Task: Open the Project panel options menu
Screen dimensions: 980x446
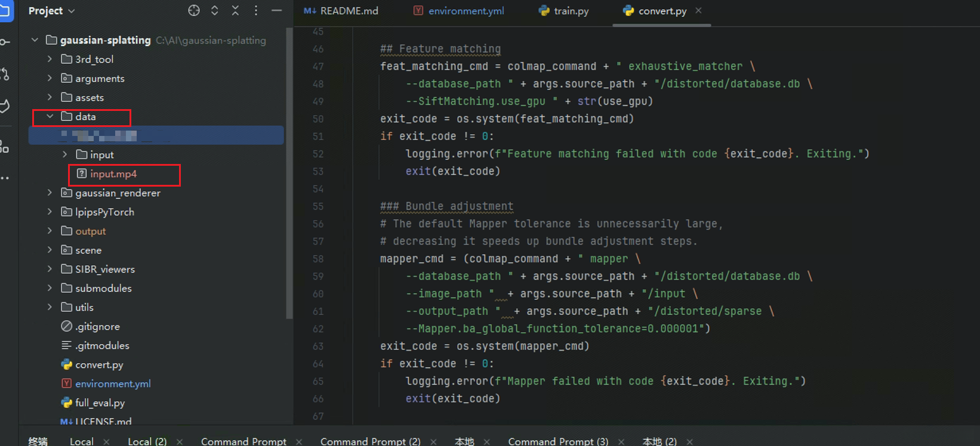Action: pos(256,11)
